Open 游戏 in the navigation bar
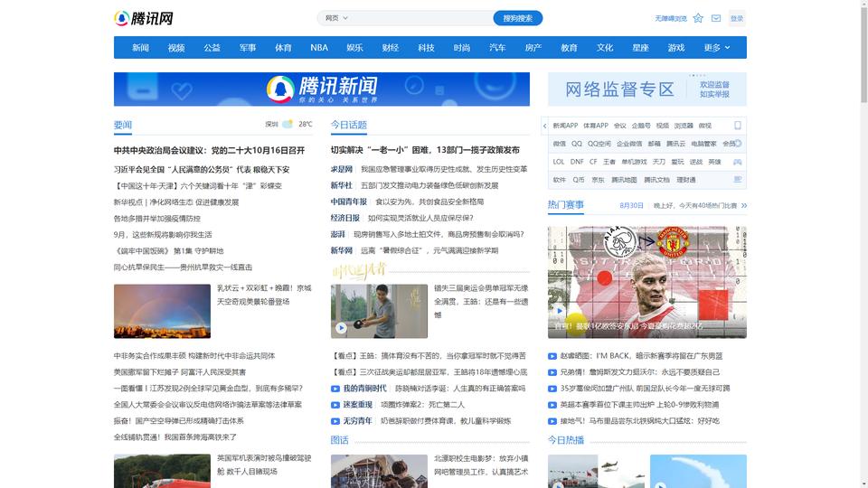The height and width of the screenshot is (488, 868). tap(676, 48)
